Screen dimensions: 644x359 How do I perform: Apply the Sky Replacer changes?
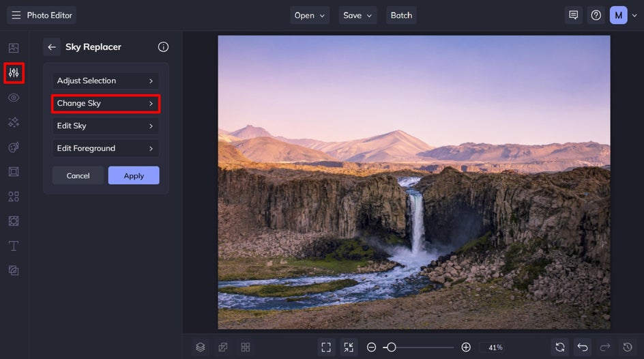point(134,175)
